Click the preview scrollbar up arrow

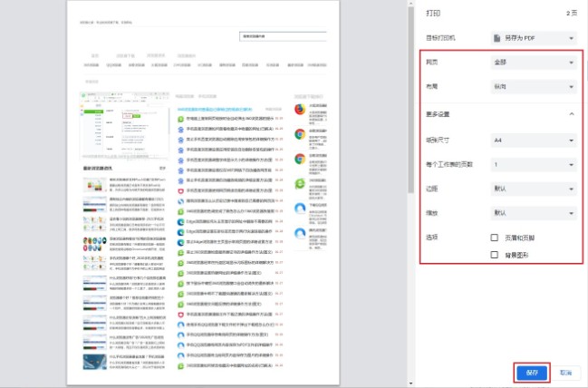coord(411,4)
